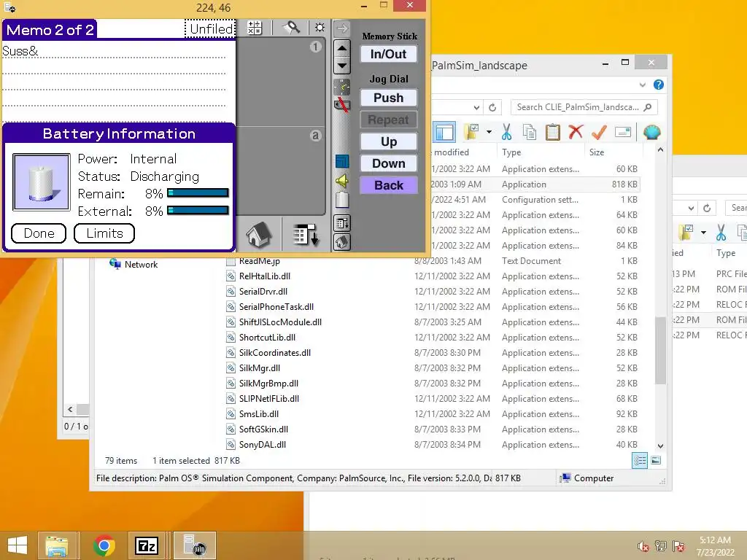Image resolution: width=747 pixels, height=560 pixels.
Task: Click the Memo 2 of 2 title tab
Action: pos(50,30)
